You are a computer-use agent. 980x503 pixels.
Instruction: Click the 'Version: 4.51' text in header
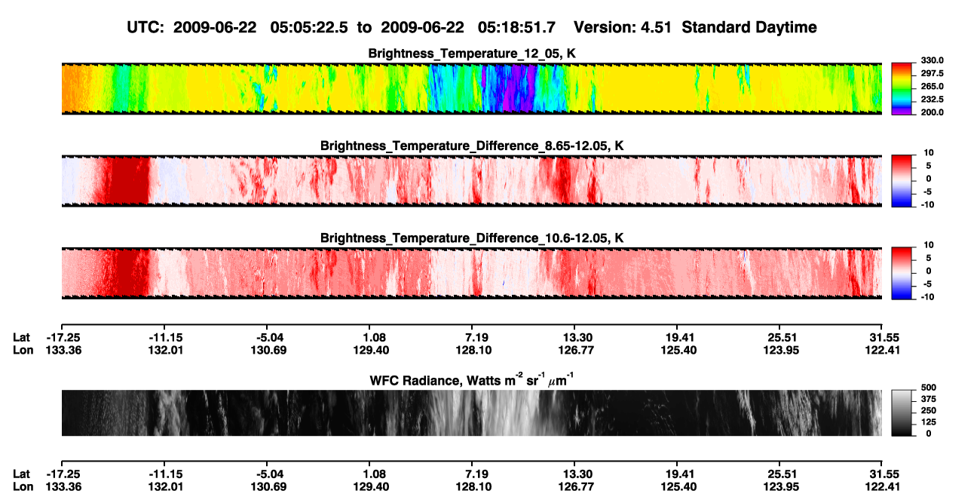(x=622, y=27)
